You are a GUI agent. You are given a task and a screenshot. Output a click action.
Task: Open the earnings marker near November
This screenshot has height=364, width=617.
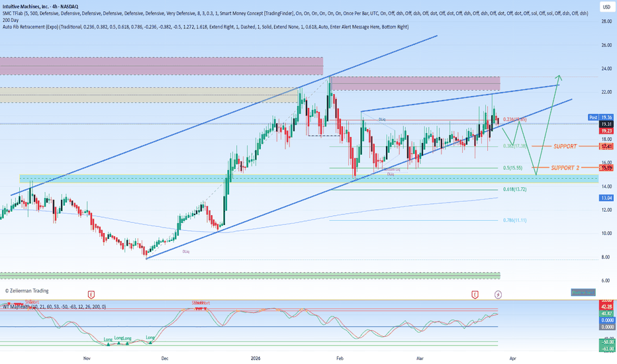91,295
